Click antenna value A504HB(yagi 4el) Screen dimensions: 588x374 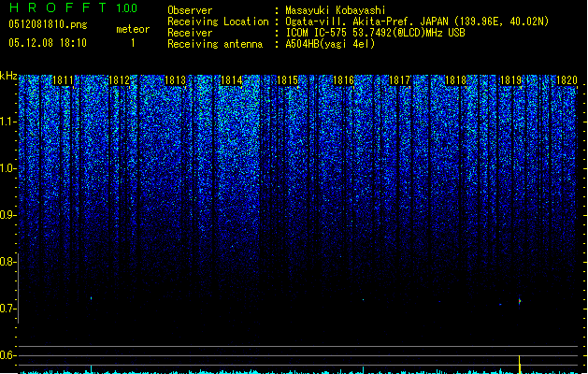330,44
